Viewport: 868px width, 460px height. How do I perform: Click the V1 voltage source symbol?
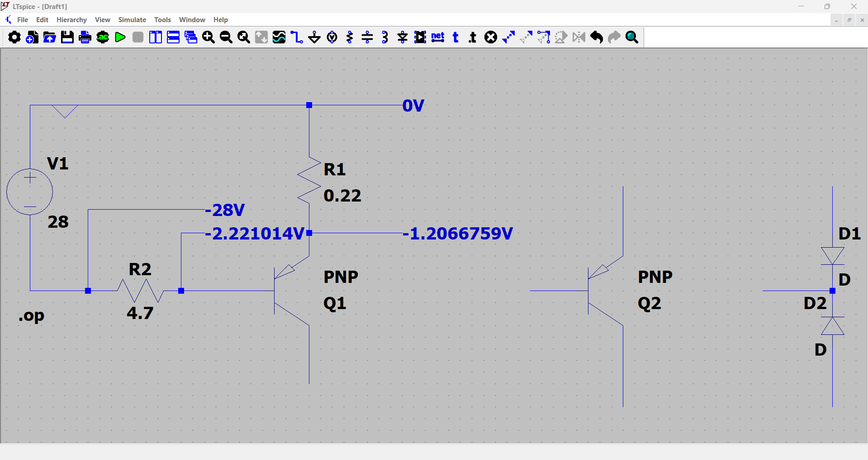(x=30, y=192)
